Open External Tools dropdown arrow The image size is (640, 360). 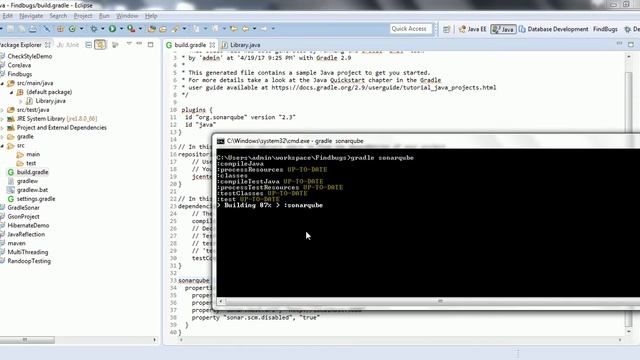coord(140,29)
